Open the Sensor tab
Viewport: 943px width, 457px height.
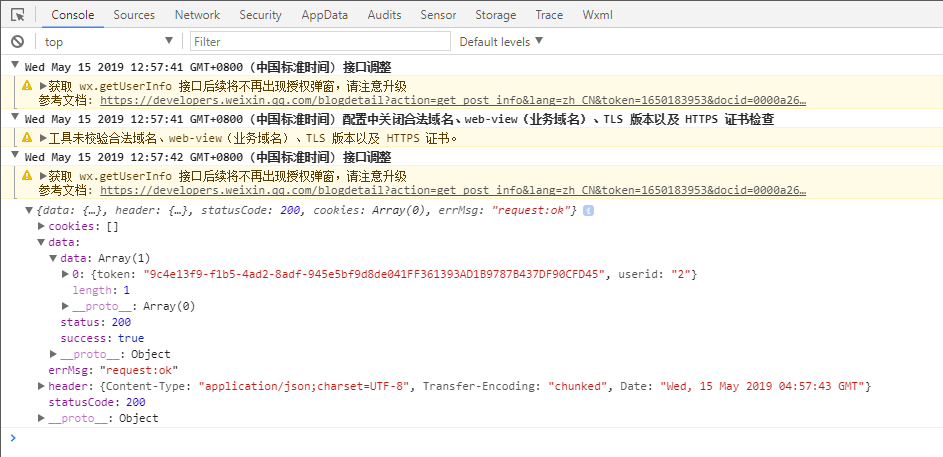pos(438,15)
